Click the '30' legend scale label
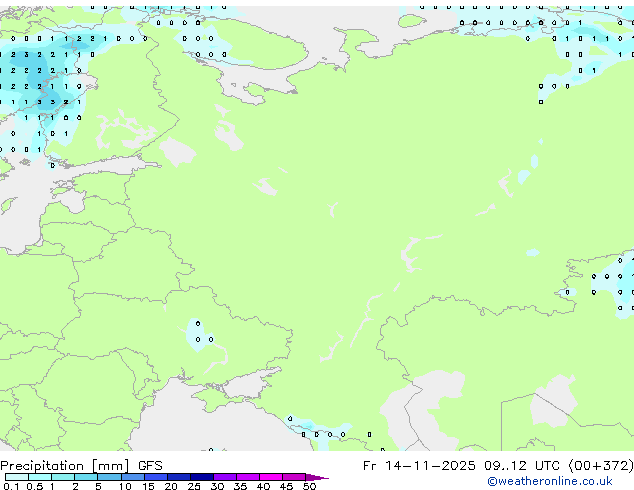 [217, 486]
